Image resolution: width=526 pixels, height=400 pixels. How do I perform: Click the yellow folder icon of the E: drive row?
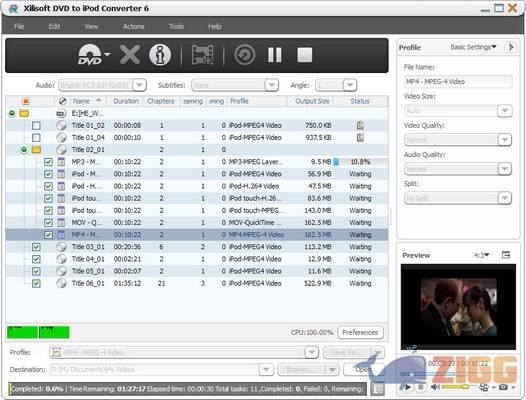(24, 113)
